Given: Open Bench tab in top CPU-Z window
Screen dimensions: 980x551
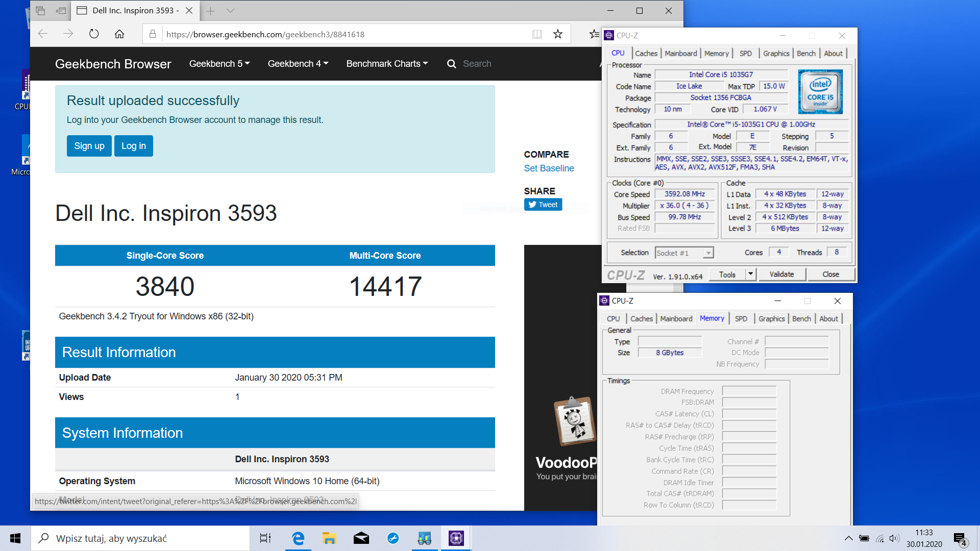Looking at the screenshot, I should pyautogui.click(x=806, y=53).
